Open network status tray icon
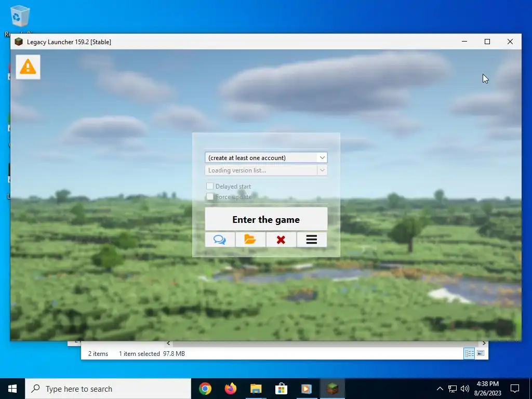The image size is (532, 399). [x=453, y=389]
